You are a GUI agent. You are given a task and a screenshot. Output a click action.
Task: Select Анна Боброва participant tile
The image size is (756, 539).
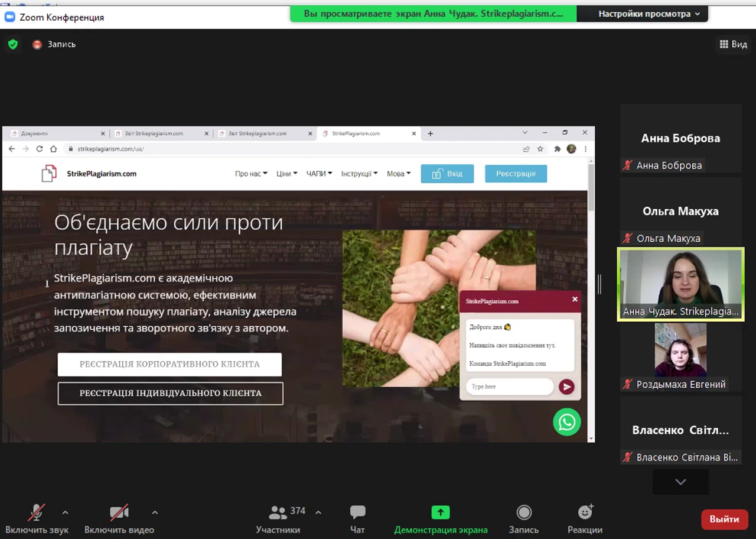(x=680, y=138)
